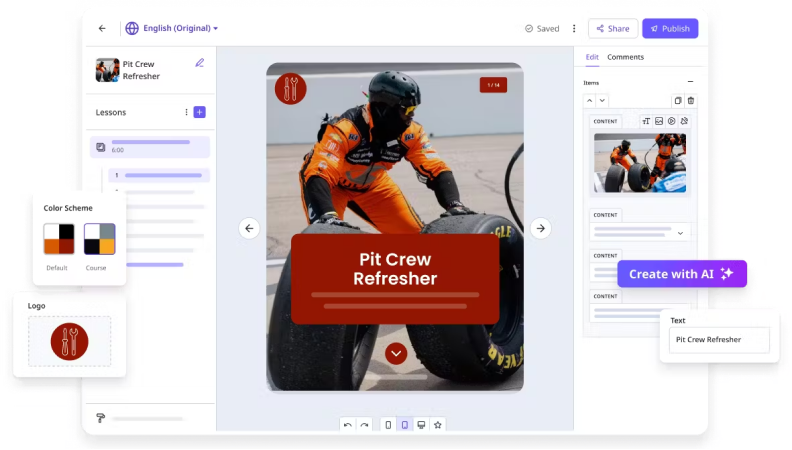Click the star icon in bottom toolbar
792x450 pixels.
coord(437,424)
